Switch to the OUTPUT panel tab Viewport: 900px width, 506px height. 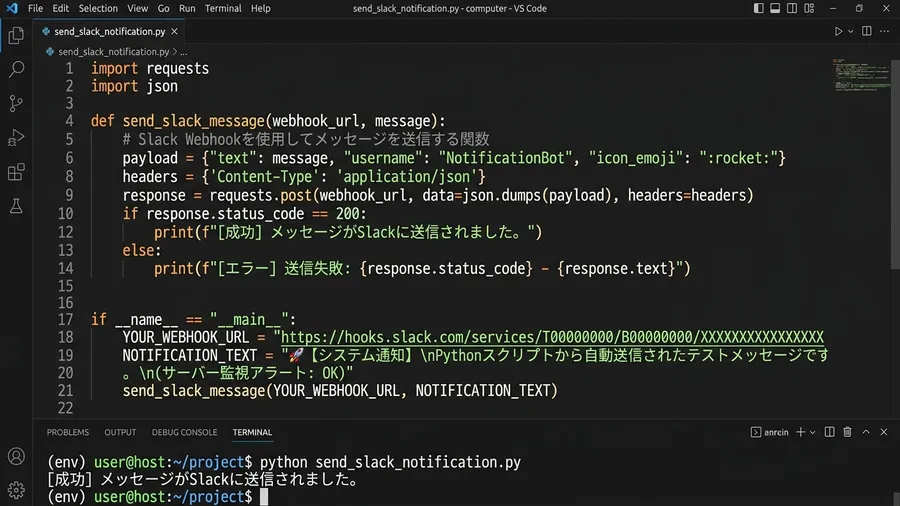click(x=120, y=432)
